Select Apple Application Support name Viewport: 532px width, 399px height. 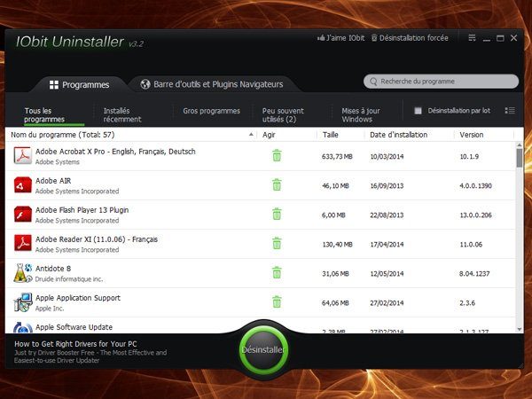78,298
